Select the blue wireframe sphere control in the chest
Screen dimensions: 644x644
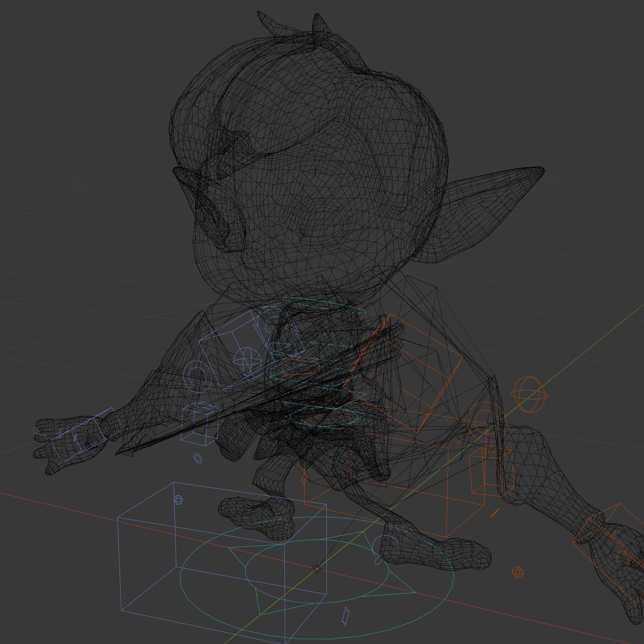click(x=247, y=361)
